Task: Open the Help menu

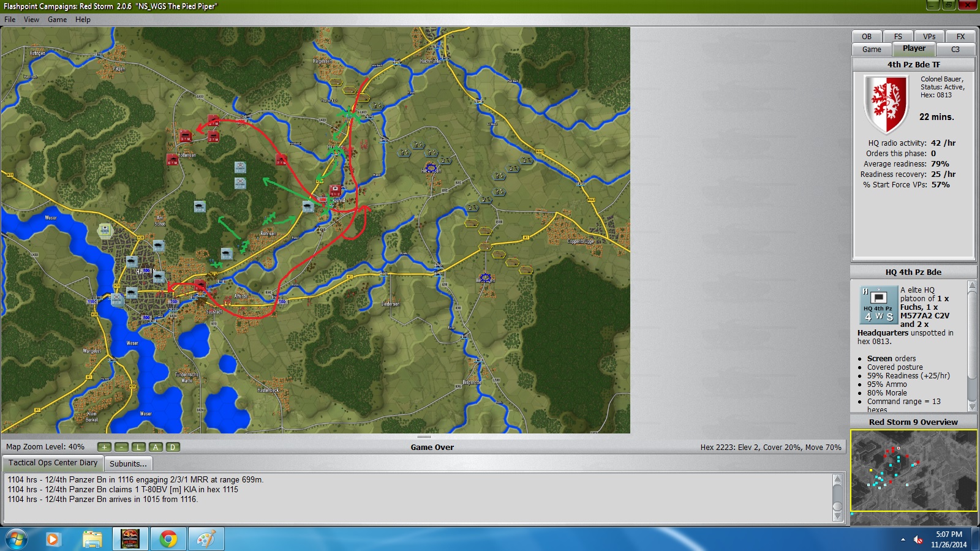Action: 83,20
